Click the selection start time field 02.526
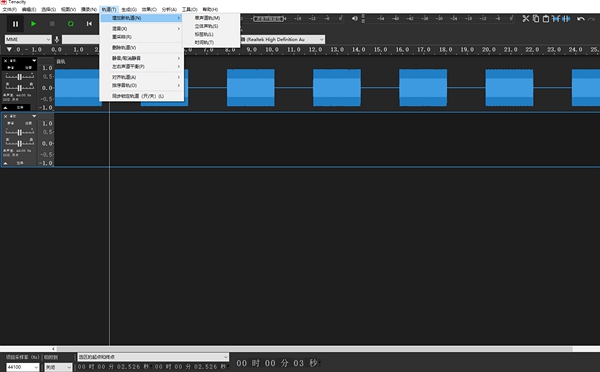This screenshot has width=600, height=372. point(114,367)
